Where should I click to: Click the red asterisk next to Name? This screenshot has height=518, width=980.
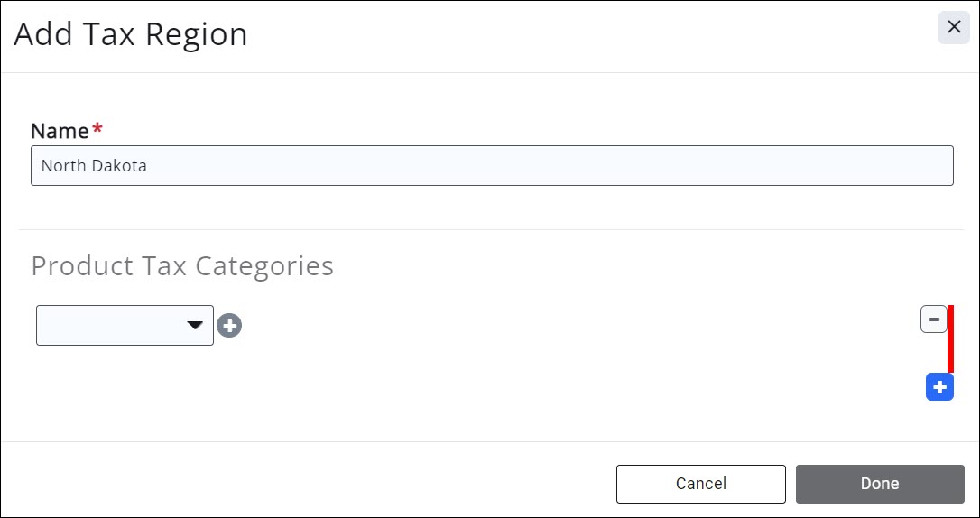tap(97, 130)
